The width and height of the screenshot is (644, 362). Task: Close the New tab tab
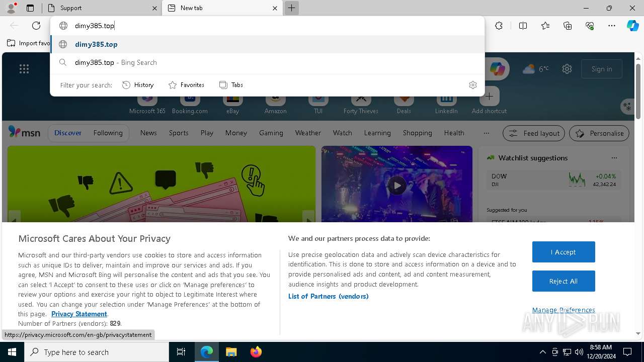coord(275,8)
